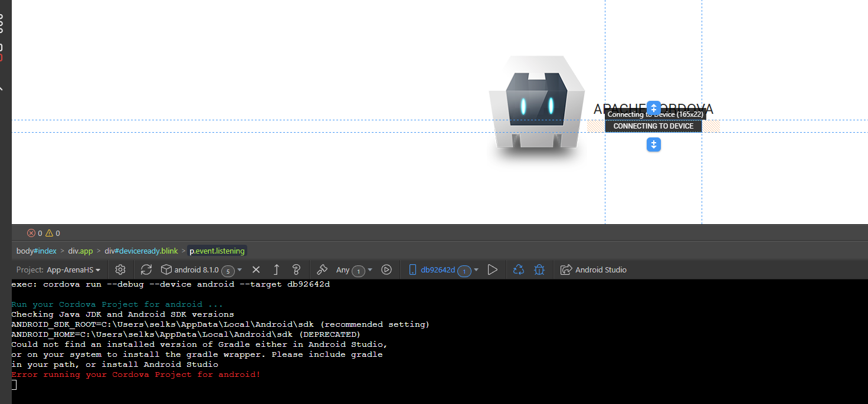Click the refresh platforms icon
The height and width of the screenshot is (404, 868).
pyautogui.click(x=146, y=270)
